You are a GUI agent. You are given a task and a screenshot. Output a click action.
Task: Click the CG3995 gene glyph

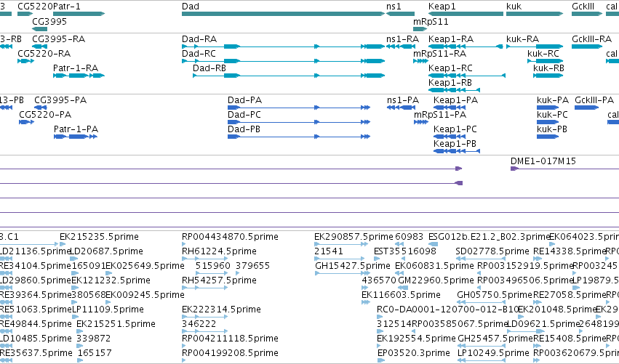tap(39, 29)
